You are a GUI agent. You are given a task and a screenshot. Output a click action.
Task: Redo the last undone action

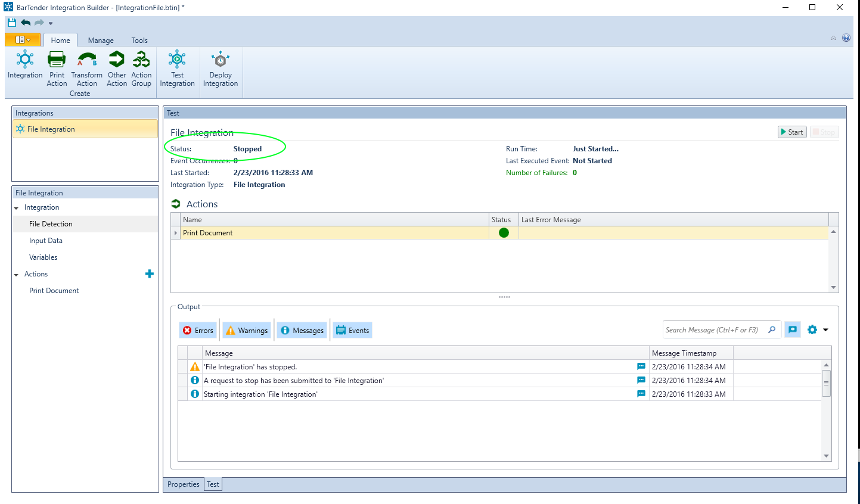pos(39,23)
